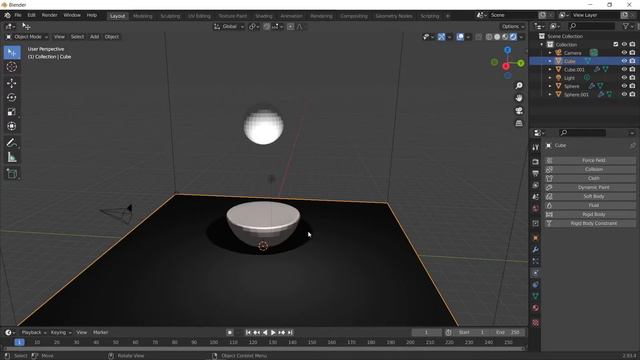Open the viewport Options dropdown
Viewport: 640px width, 360px height.
pyautogui.click(x=513, y=27)
